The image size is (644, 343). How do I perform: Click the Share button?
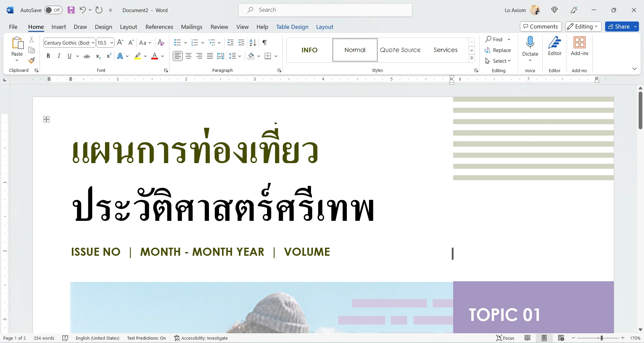pos(619,27)
